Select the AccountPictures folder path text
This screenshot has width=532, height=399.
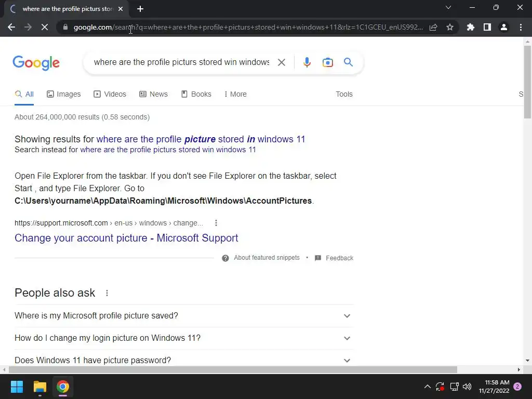pyautogui.click(x=163, y=201)
